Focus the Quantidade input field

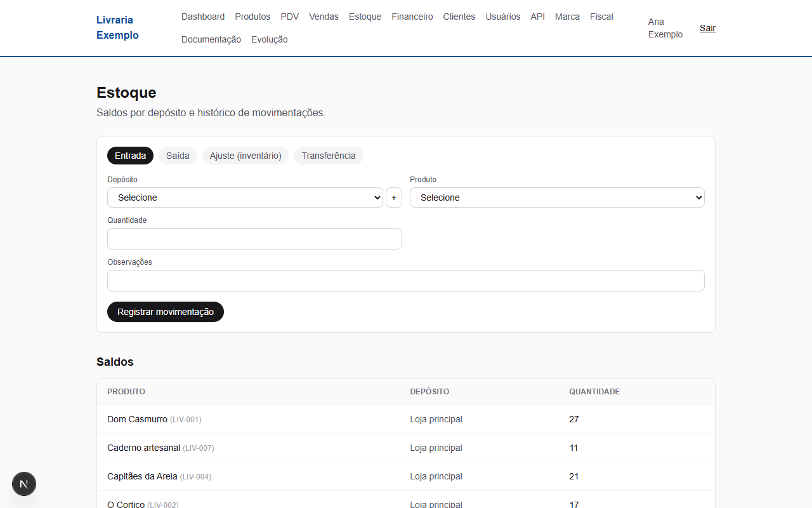click(254, 239)
